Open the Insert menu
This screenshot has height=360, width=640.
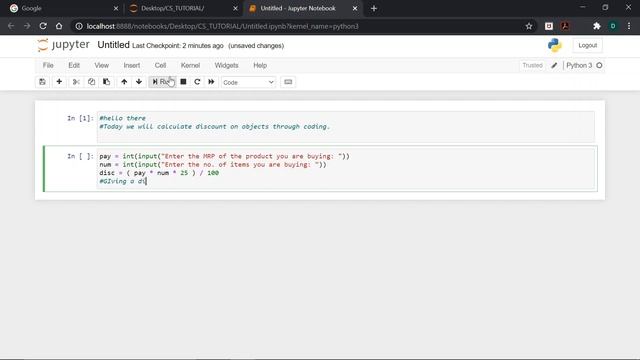click(x=132, y=65)
